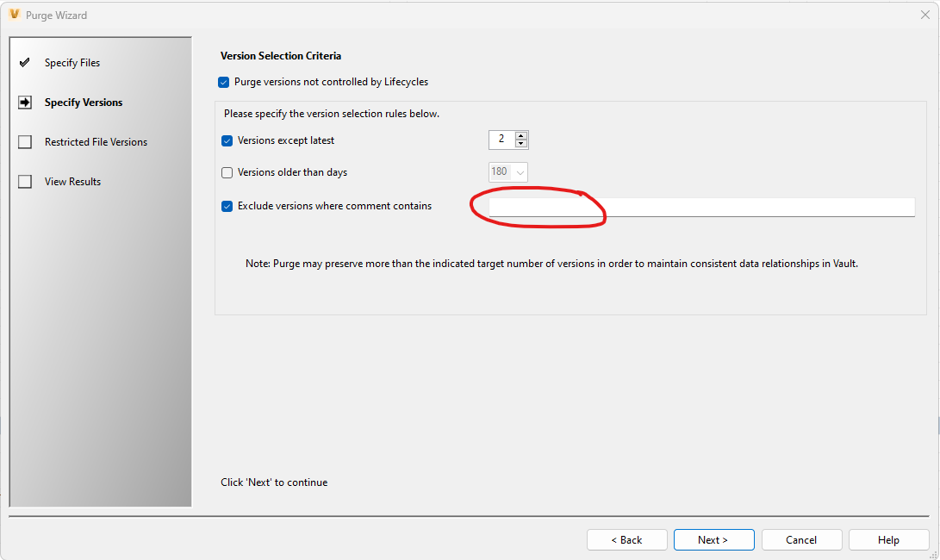
Task: Click the checkmark icon beside Specify Files
Action: [x=24, y=62]
